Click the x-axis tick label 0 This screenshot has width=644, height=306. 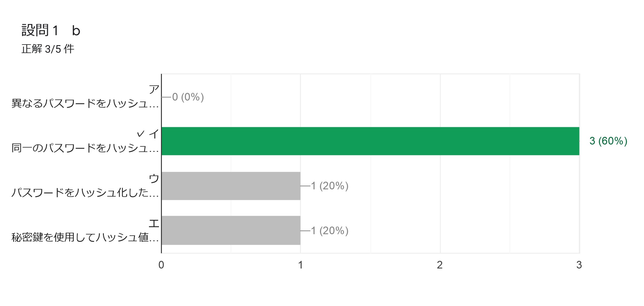point(161,265)
